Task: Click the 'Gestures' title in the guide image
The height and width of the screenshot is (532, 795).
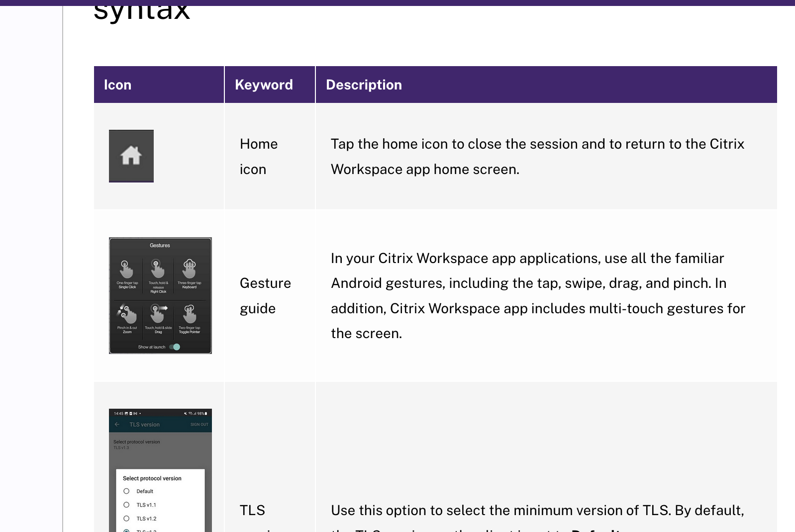Action: (x=160, y=246)
